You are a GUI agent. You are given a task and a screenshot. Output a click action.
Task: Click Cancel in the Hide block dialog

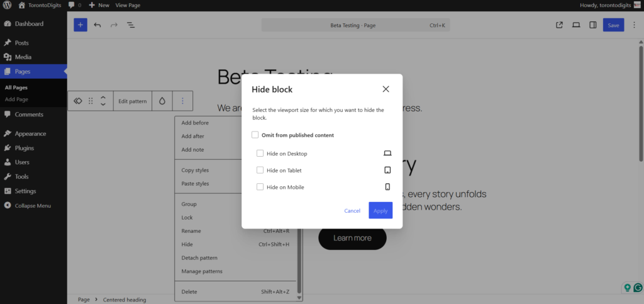(352, 211)
